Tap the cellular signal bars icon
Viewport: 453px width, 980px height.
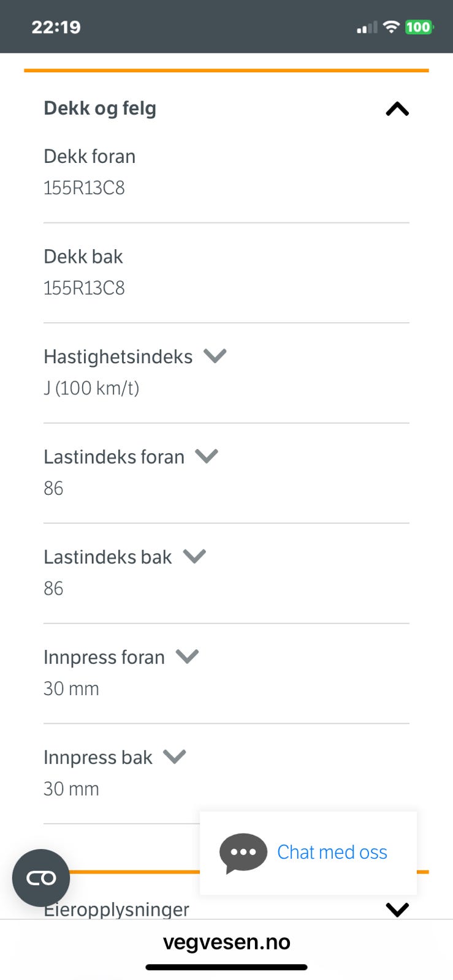(367, 28)
